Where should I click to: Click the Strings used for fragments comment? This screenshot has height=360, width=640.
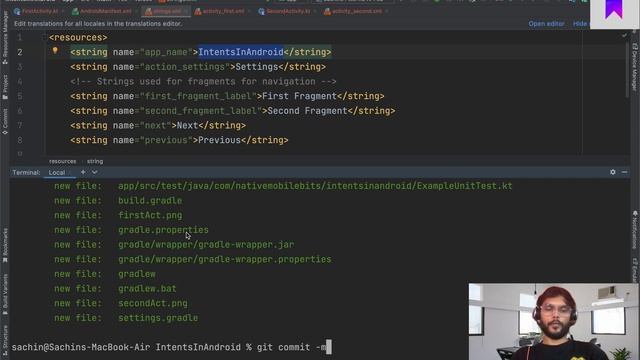[x=203, y=82]
